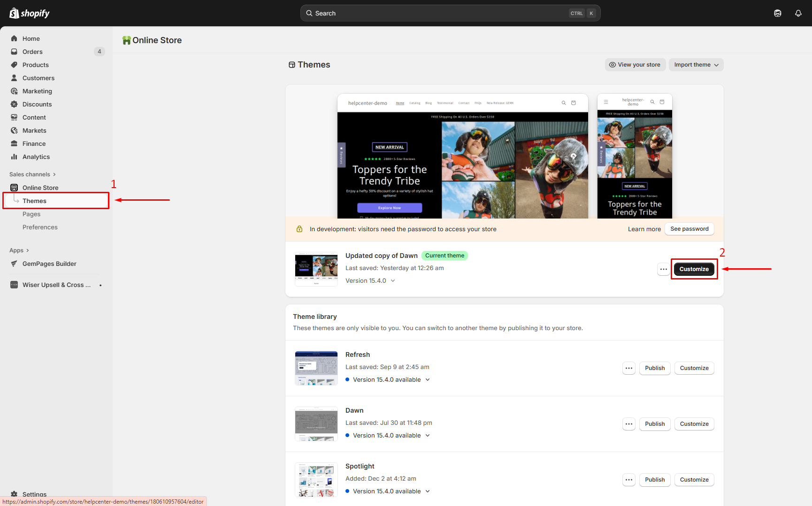The image size is (812, 506).
Task: Click the Shopify logo in top bar
Action: [30, 13]
